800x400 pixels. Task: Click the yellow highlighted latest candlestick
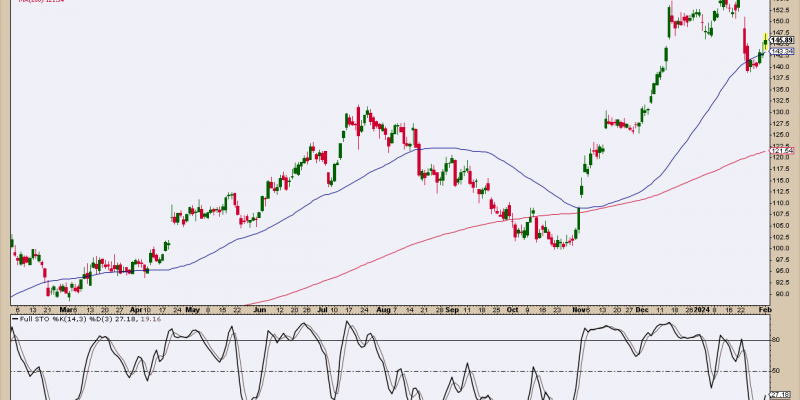765,42
